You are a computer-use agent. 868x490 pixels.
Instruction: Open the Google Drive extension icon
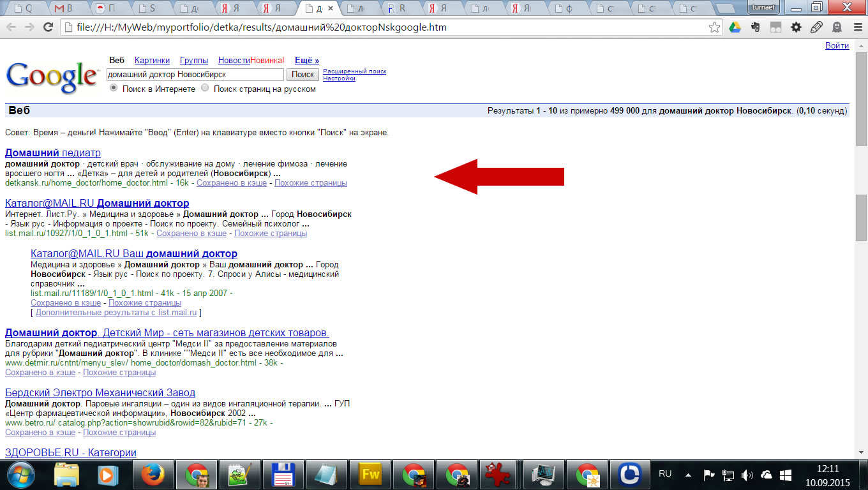735,27
